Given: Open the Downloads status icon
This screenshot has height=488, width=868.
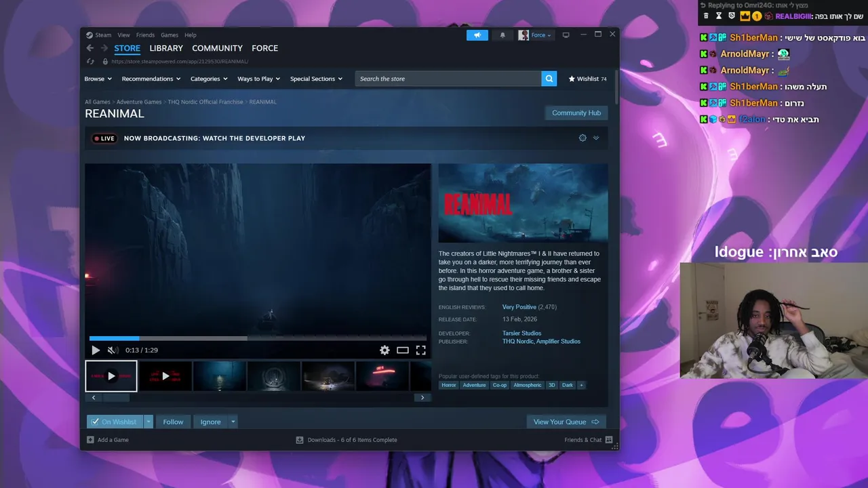Looking at the screenshot, I should click(x=300, y=440).
